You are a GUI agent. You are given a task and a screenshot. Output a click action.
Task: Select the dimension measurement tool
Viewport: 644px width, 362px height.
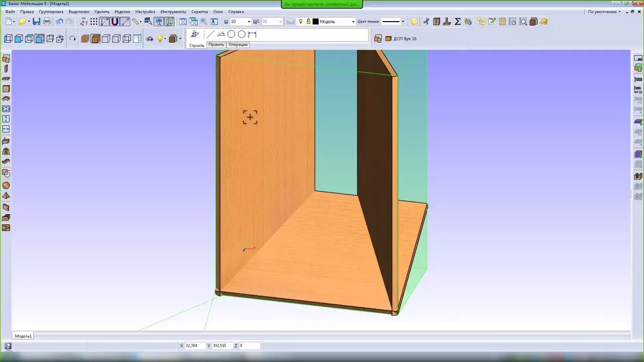click(252, 34)
